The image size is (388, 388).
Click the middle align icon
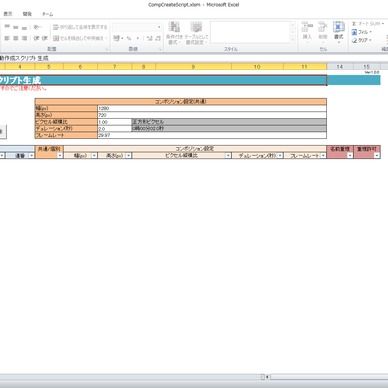pos(16,27)
